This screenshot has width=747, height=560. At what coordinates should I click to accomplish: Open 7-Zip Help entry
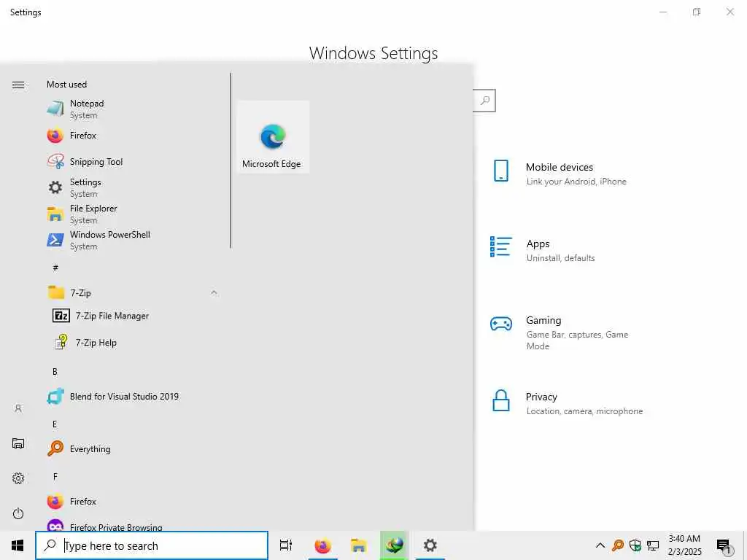[x=133, y=343]
